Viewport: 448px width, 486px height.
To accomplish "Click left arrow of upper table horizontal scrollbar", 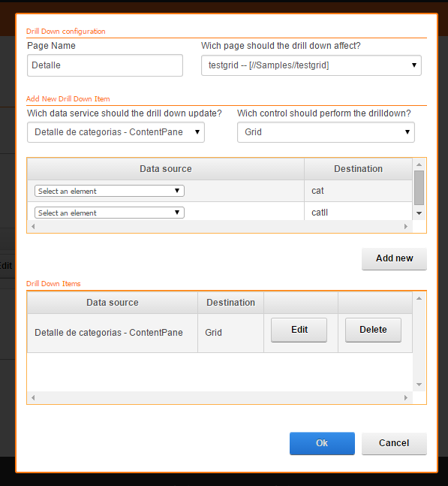I will tap(33, 227).
